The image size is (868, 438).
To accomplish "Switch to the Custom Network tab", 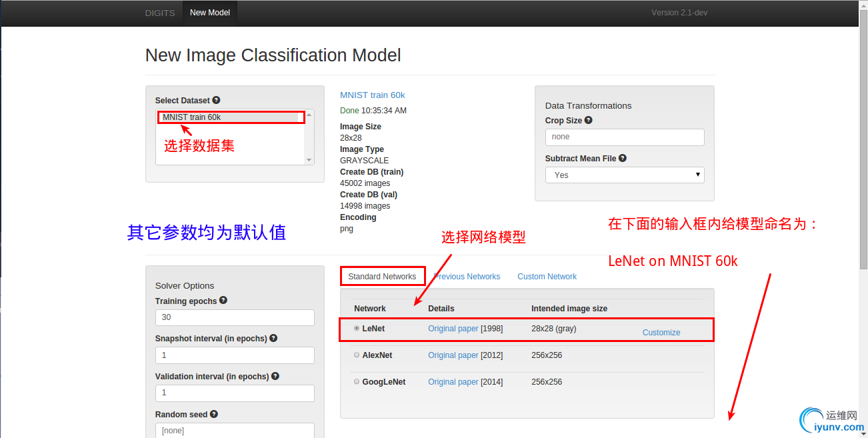I will click(547, 276).
